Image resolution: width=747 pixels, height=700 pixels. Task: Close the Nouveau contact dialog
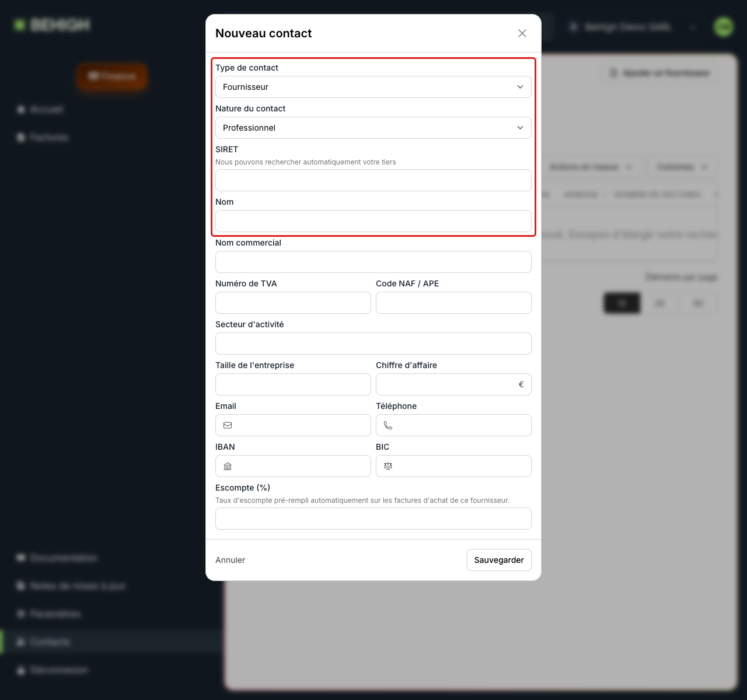[x=522, y=33]
